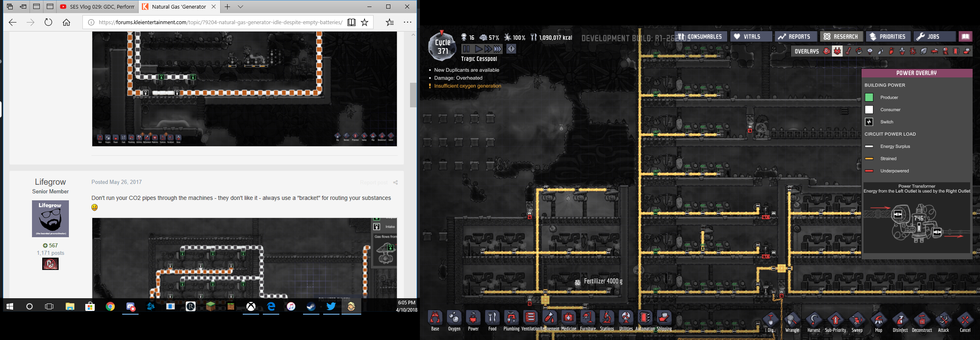Switch to the SES Vlog 029 tab

[97, 7]
